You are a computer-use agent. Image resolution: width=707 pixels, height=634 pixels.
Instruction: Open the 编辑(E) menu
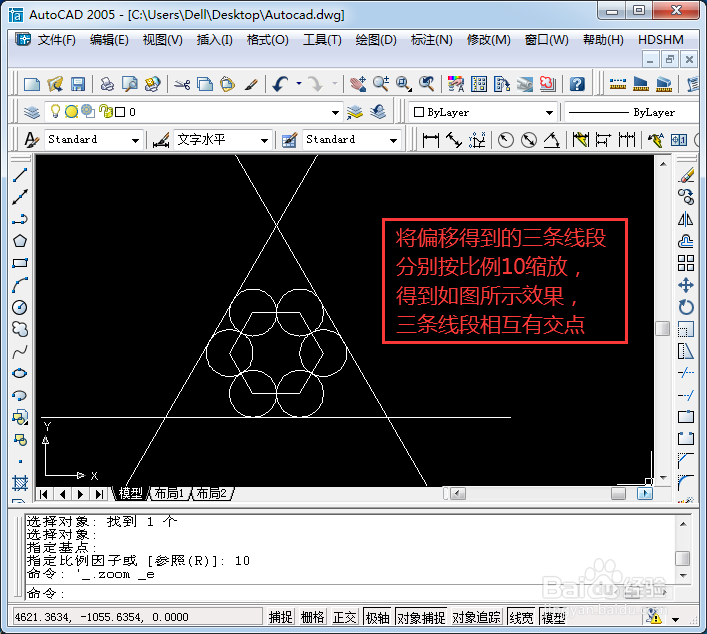point(109,40)
